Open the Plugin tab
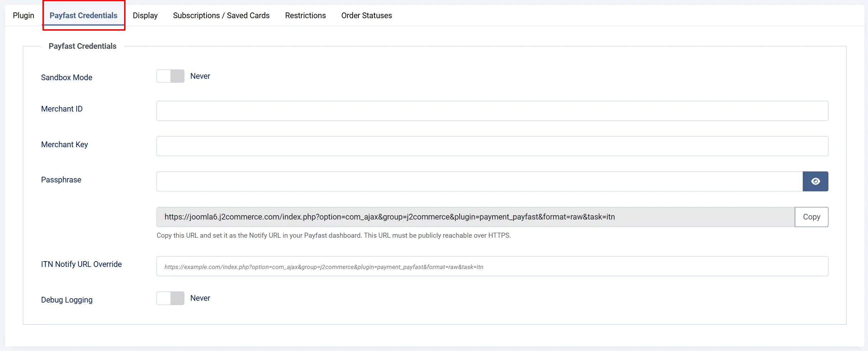The image size is (868, 351). pyautogui.click(x=24, y=15)
